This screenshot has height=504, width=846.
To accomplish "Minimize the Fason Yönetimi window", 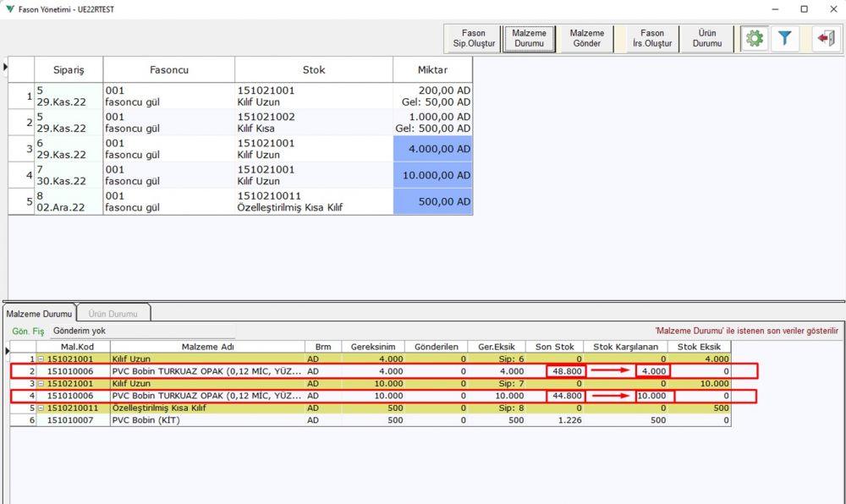I will pyautogui.click(x=774, y=8).
